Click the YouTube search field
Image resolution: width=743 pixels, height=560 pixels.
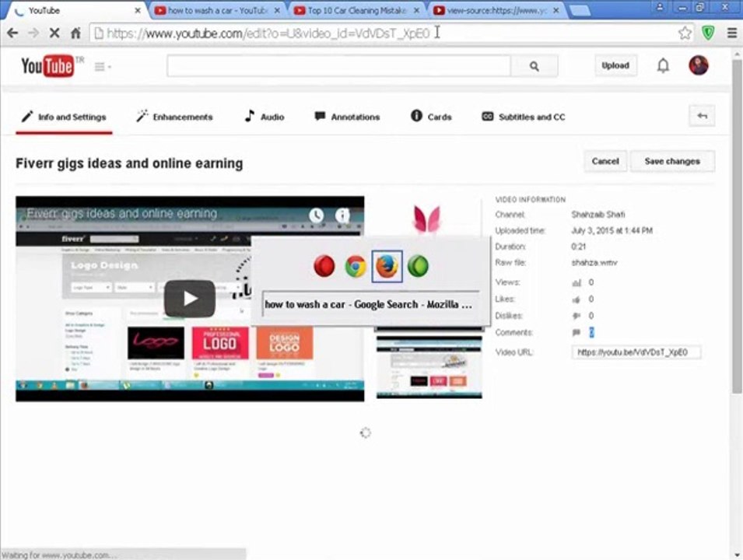coord(338,66)
